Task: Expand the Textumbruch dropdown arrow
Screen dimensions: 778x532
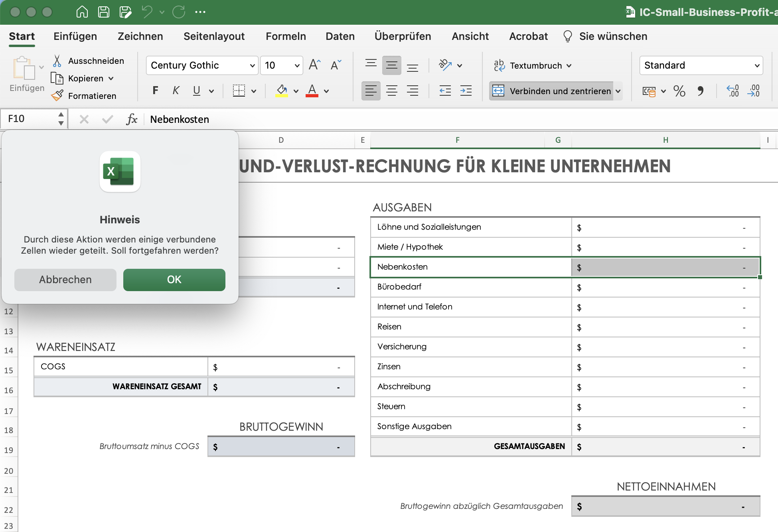Action: click(x=569, y=65)
